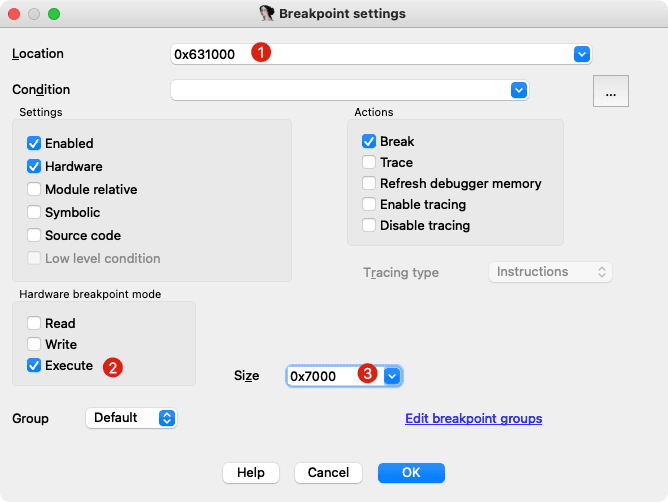Viewport: 668px width, 502px height.
Task: Focus the Location input field
Action: [x=381, y=54]
